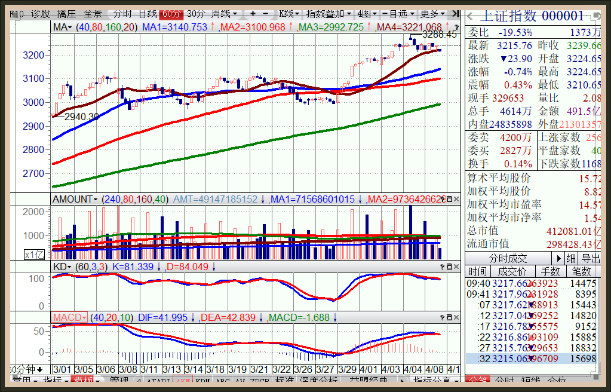The width and height of the screenshot is (611, 392).
Task: Open the MA indicator name dropdown
Action: [63, 27]
